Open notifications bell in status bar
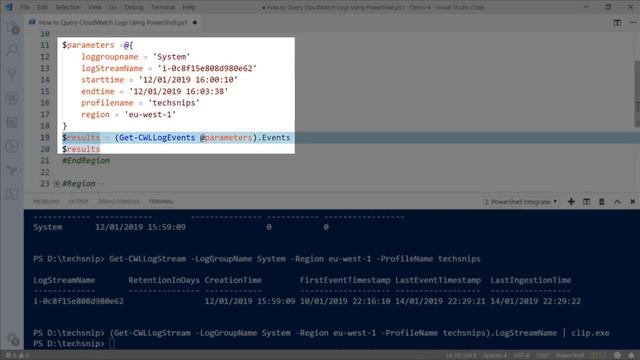 (631, 355)
